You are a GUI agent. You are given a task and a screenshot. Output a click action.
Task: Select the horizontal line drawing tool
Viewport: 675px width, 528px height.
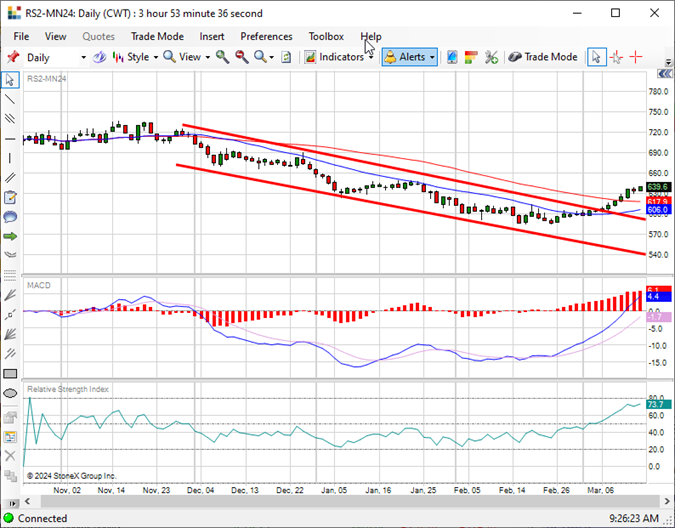pyautogui.click(x=10, y=139)
